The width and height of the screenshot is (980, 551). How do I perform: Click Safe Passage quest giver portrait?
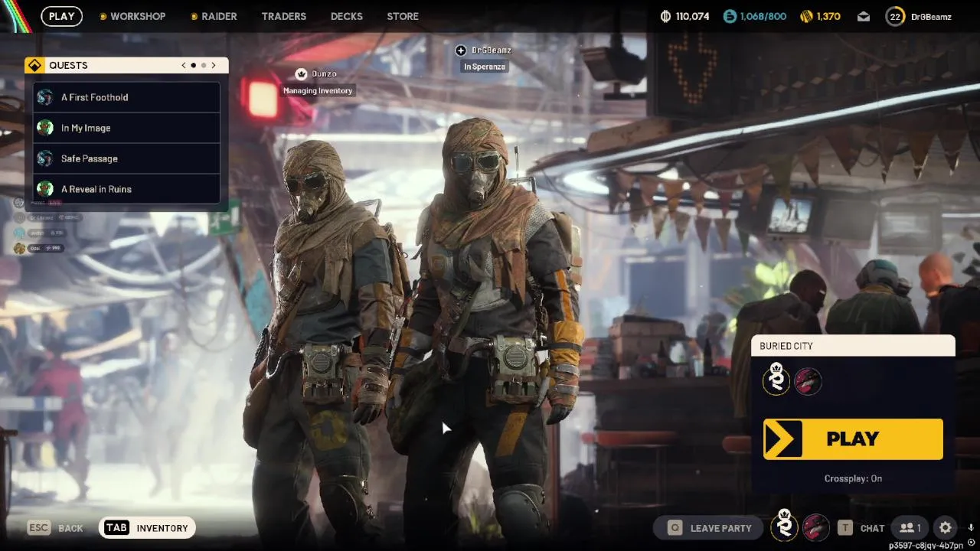[x=45, y=158]
